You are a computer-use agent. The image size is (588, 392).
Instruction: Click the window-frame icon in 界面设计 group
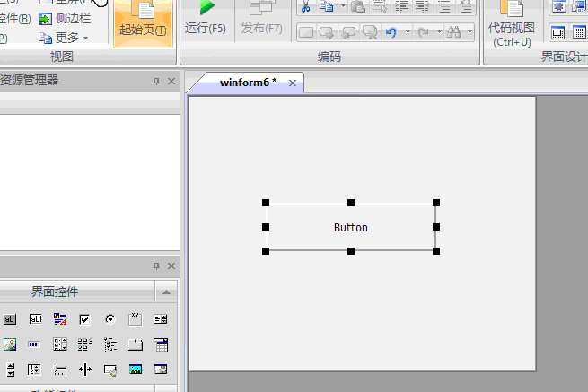558,33
